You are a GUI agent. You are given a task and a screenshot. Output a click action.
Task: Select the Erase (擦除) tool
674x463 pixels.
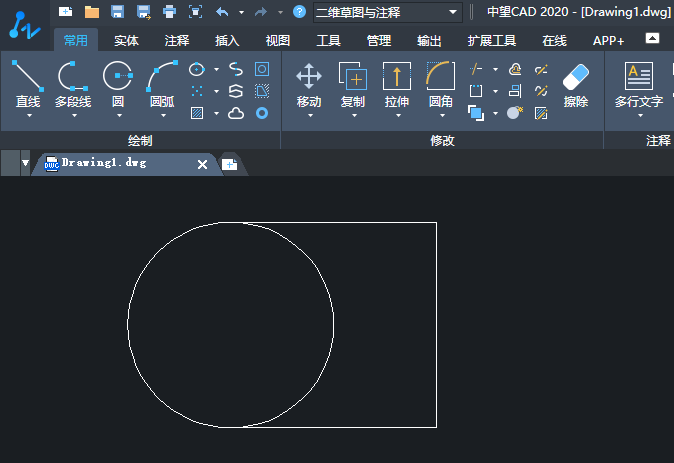pos(576,86)
